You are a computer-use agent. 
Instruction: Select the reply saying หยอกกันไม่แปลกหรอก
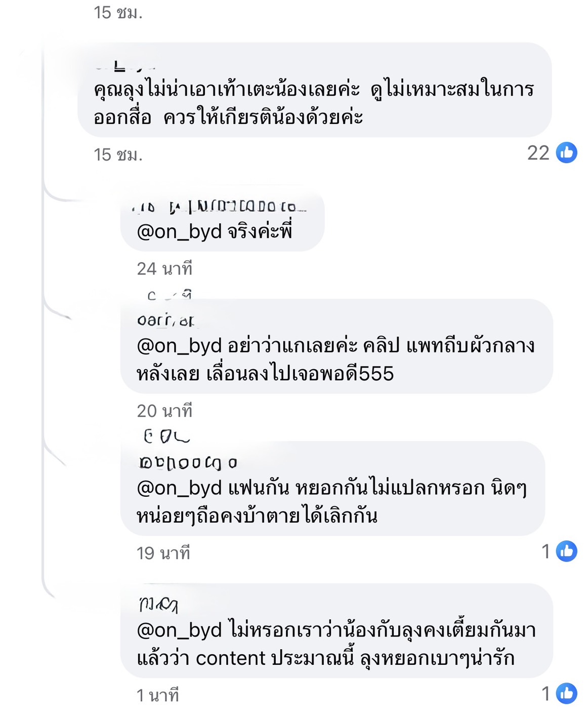click(332, 502)
